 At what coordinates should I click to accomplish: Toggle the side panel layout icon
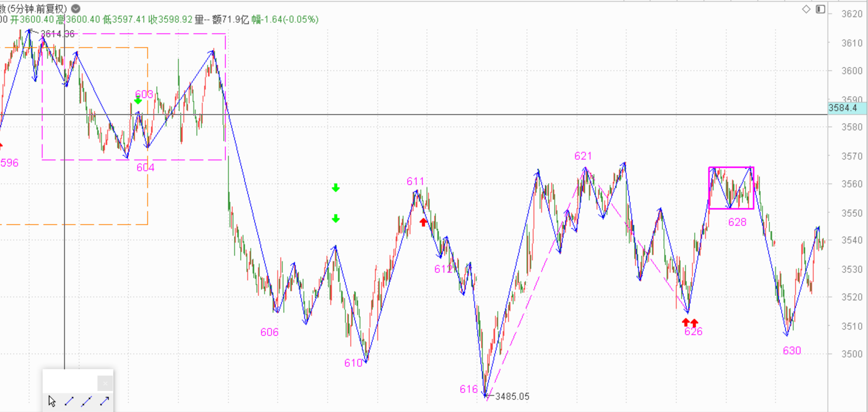point(820,9)
